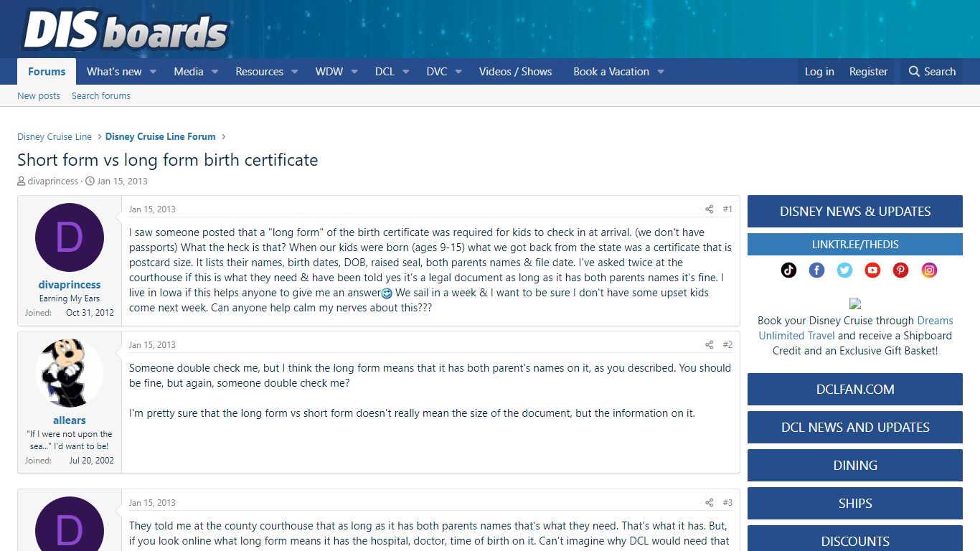The width and height of the screenshot is (980, 551).
Task: Expand the DVC dropdown arrow
Action: coord(458,72)
